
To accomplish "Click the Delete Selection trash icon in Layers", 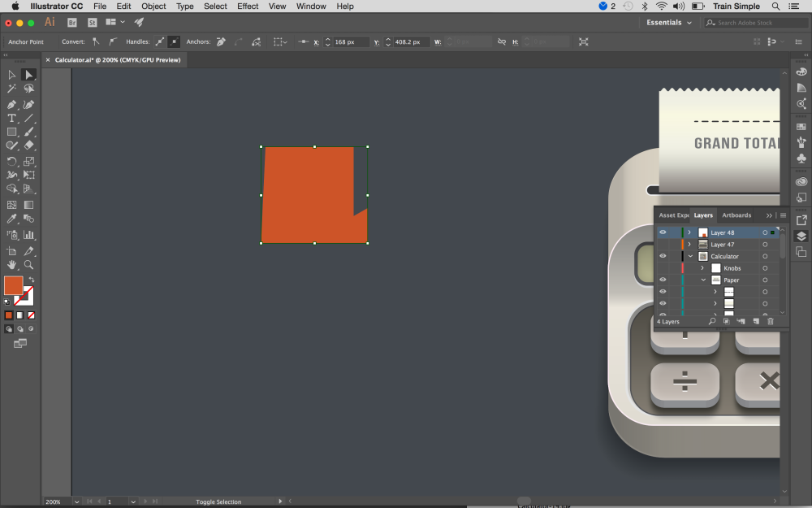I will [x=770, y=321].
